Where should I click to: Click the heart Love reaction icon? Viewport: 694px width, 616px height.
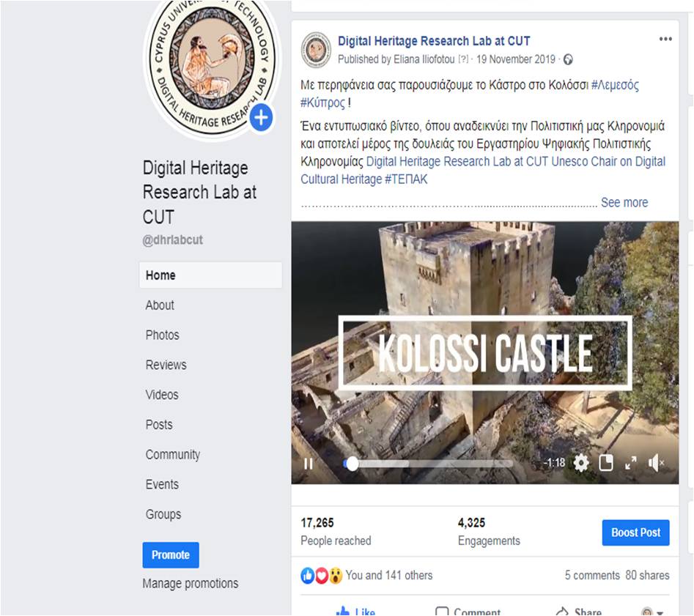322,576
